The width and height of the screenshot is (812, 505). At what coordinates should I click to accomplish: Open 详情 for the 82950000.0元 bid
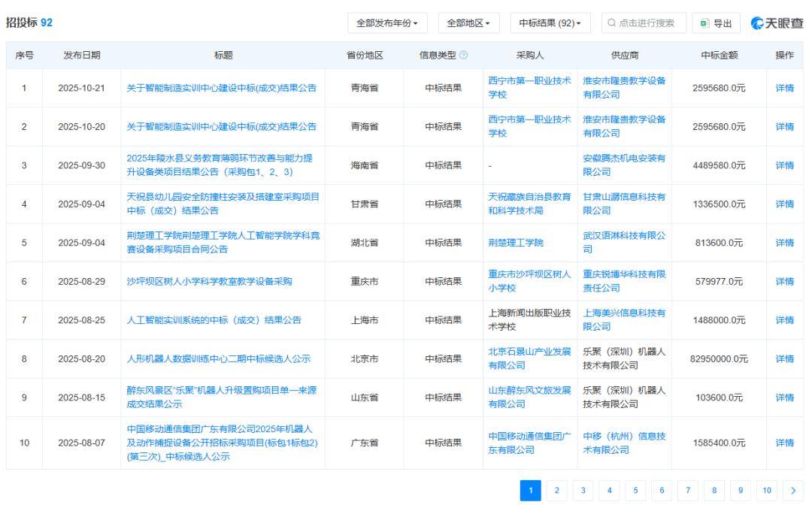pyautogui.click(x=784, y=358)
